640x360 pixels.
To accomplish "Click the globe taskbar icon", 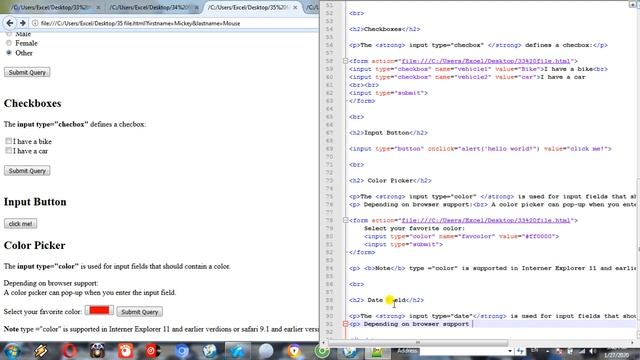I will [209, 351].
